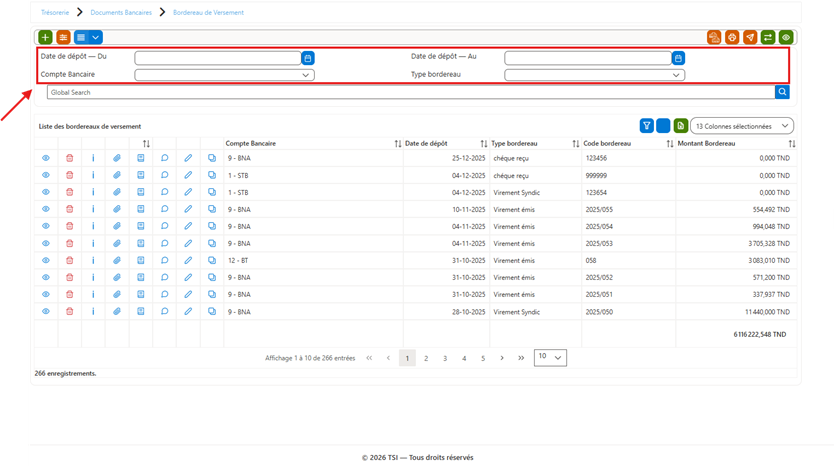The width and height of the screenshot is (834, 466).
Task: Open the 13 Colonnes sélectionnées selector
Action: 742,126
